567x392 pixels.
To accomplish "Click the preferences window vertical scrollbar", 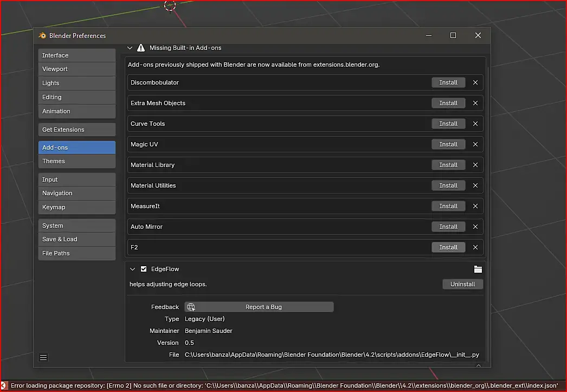I will tap(488, 214).
